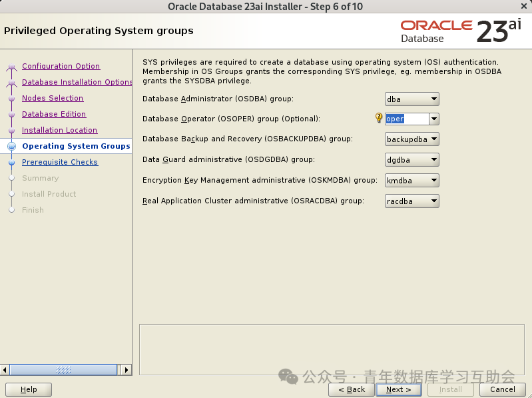
Task: Select Operating System Groups step
Action: pyautogui.click(x=76, y=146)
